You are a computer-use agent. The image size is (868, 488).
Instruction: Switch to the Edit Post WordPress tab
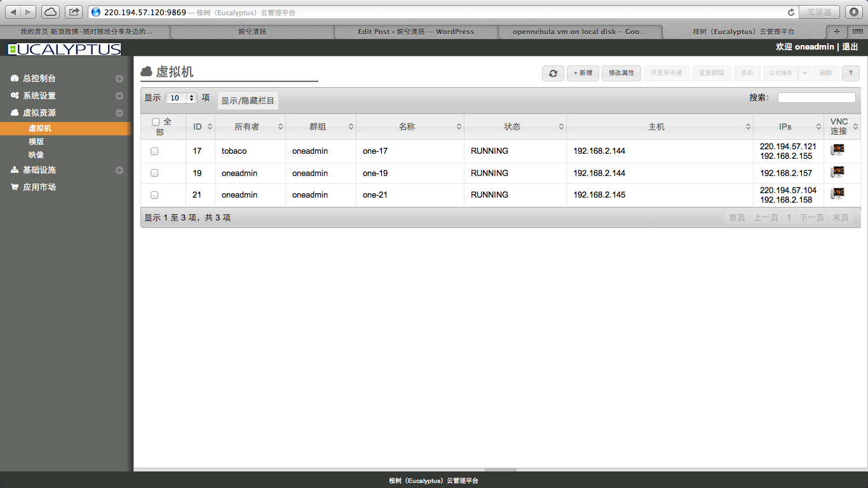pos(416,32)
